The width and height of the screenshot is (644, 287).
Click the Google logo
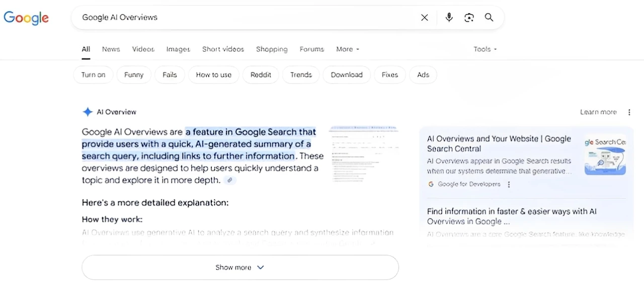(26, 18)
